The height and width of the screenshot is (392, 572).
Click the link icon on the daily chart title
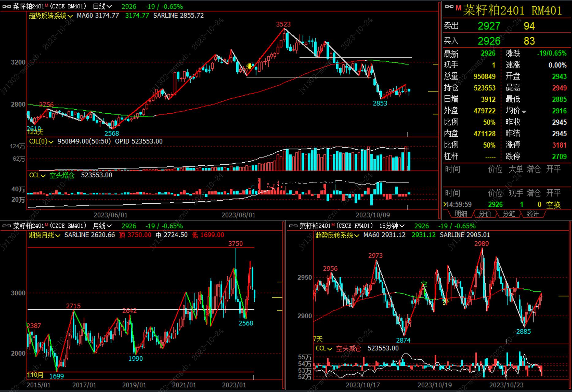pyautogui.click(x=6, y=6)
